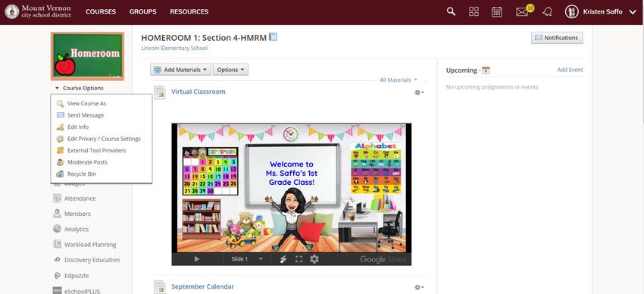Play the Google Slides presentation
This screenshot has width=644, height=294.
pyautogui.click(x=197, y=259)
